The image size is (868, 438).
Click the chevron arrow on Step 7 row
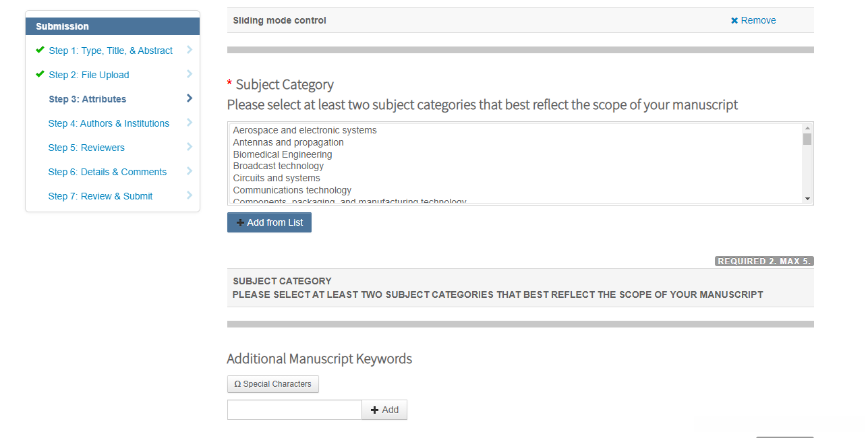click(x=190, y=195)
